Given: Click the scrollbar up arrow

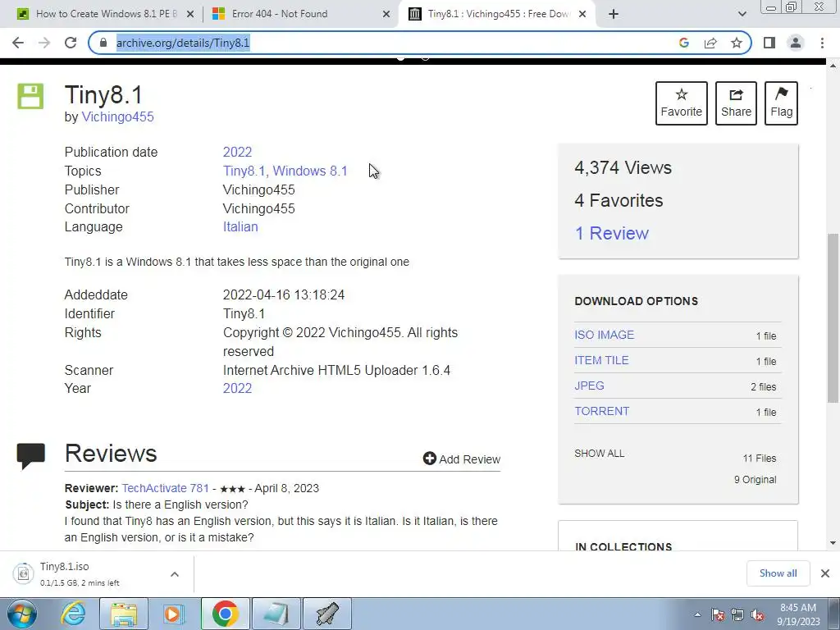Looking at the screenshot, I should click(833, 66).
